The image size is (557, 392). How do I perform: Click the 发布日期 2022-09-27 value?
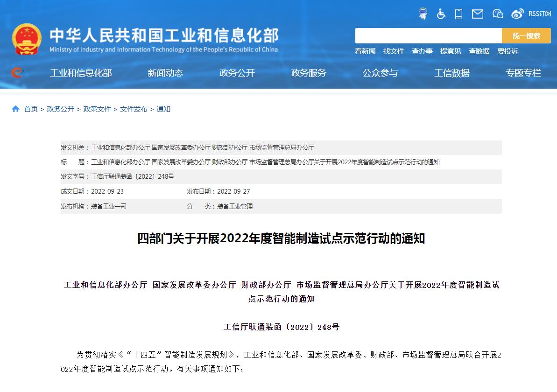pyautogui.click(x=233, y=191)
